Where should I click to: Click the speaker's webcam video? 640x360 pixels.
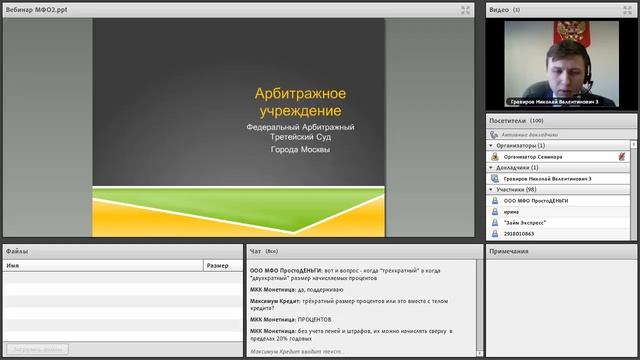point(562,64)
